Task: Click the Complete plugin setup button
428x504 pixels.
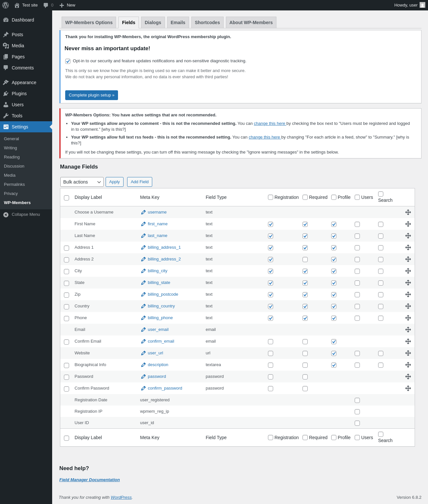Action: pos(92,95)
